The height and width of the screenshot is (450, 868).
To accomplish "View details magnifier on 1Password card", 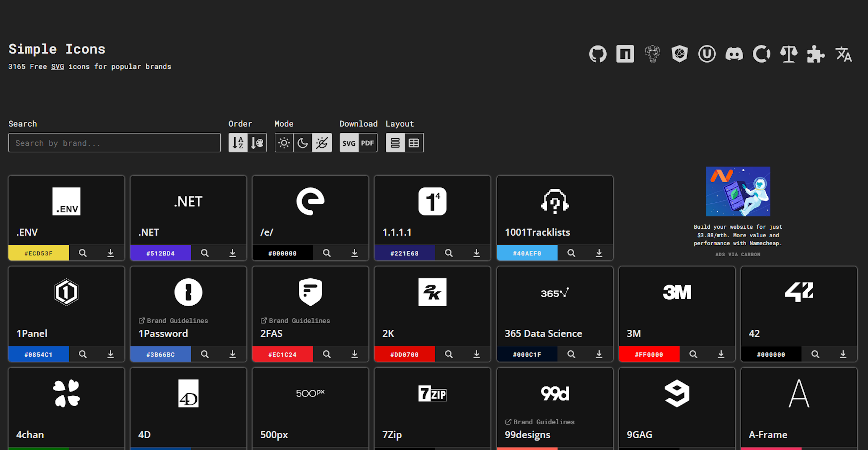I will [205, 354].
